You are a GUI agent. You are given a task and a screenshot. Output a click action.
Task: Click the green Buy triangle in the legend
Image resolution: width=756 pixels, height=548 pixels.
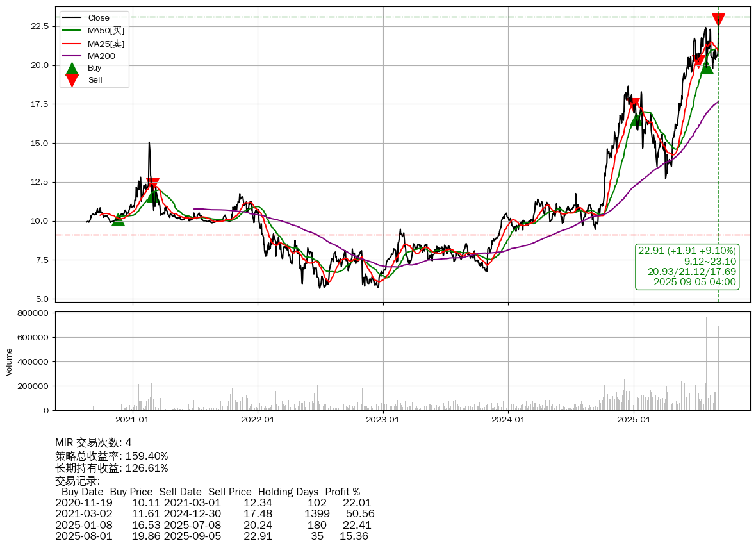(72, 68)
